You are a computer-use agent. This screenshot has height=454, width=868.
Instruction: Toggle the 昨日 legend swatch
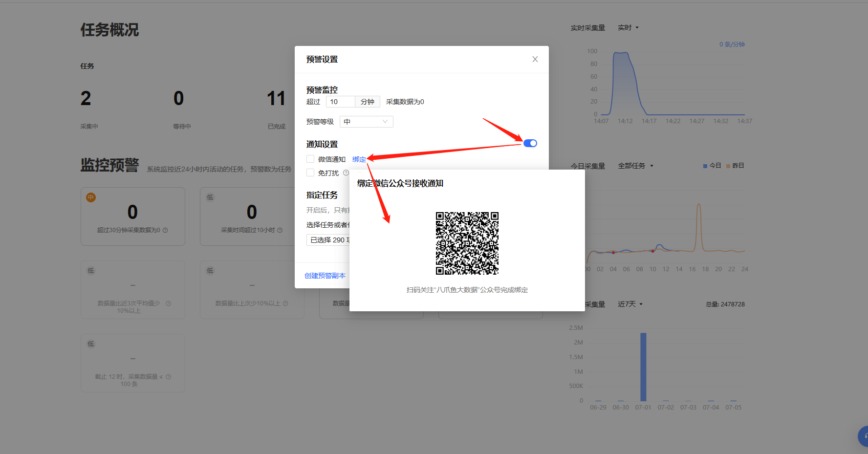[x=728, y=166]
